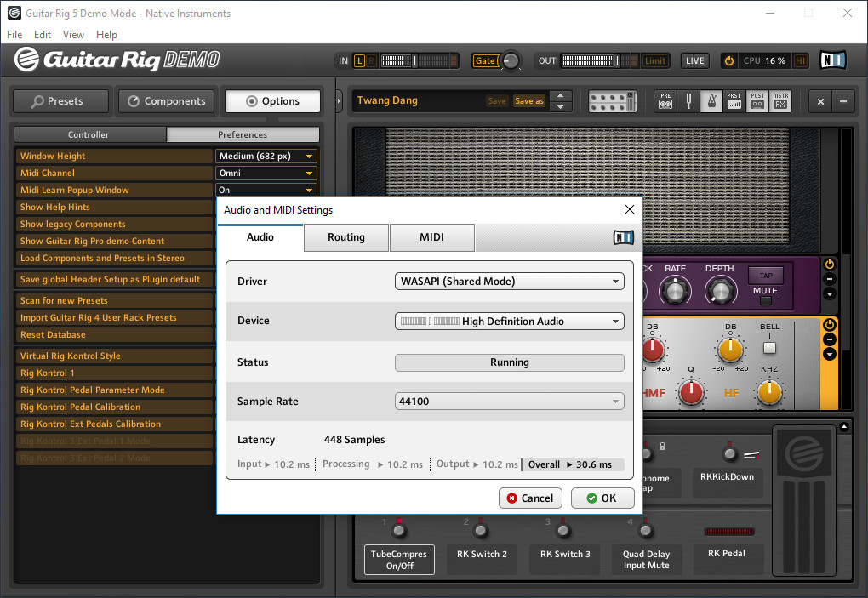Adjust the output level slider
This screenshot has height=598, width=868.
coord(617,61)
